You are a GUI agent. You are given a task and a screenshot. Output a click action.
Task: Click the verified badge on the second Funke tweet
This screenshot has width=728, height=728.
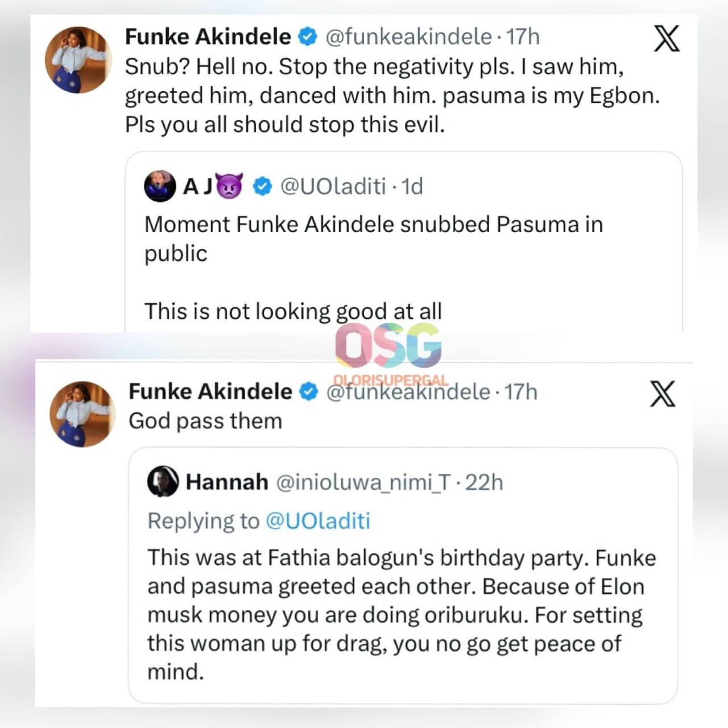pos(309,390)
